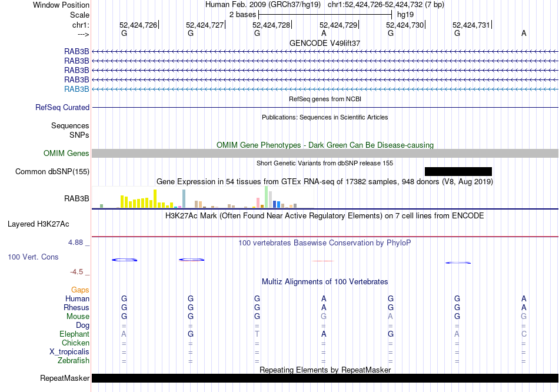
Task: Click the '--->' sequence direction arrow label
Action: 84,34
